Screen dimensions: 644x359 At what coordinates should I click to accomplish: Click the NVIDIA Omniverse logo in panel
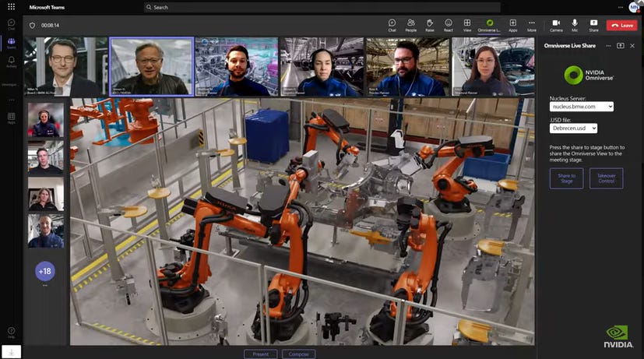[x=589, y=76]
